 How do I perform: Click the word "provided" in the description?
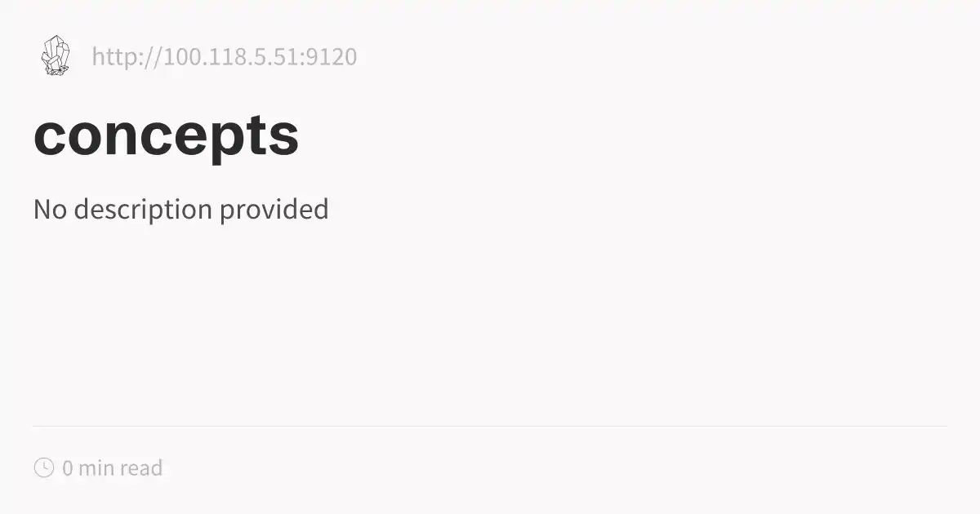point(274,210)
